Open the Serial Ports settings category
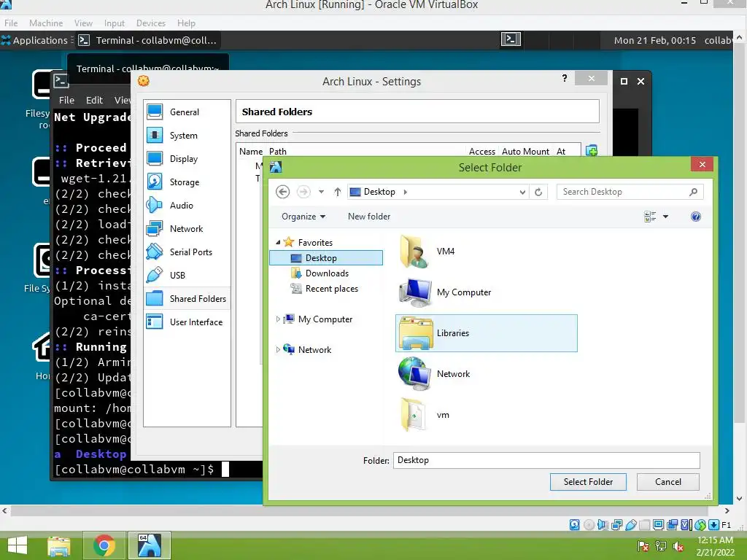747x560 pixels. pyautogui.click(x=187, y=252)
